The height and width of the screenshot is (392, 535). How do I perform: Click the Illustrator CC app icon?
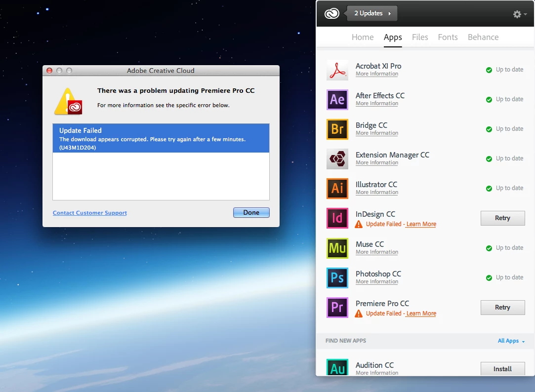(337, 189)
